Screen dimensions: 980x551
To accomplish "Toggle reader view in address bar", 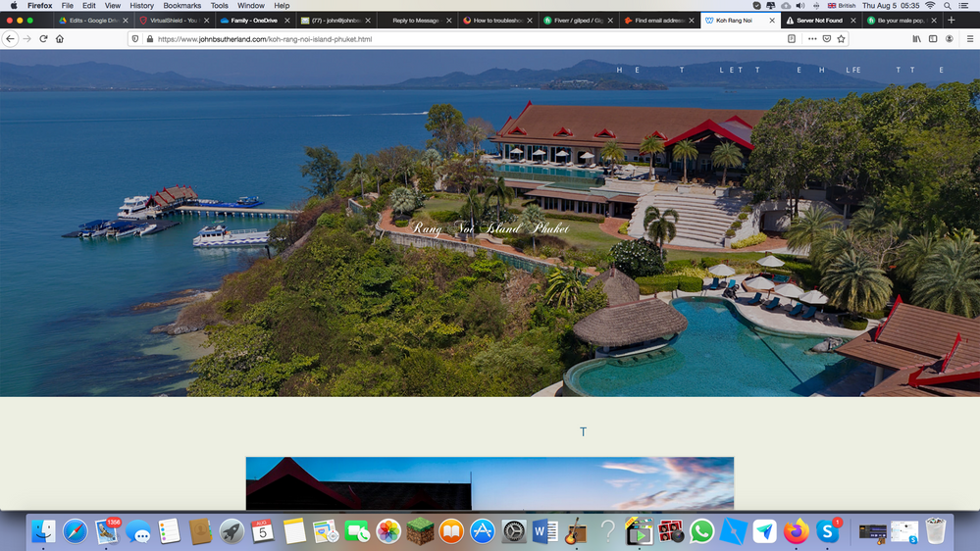I will pyautogui.click(x=792, y=39).
